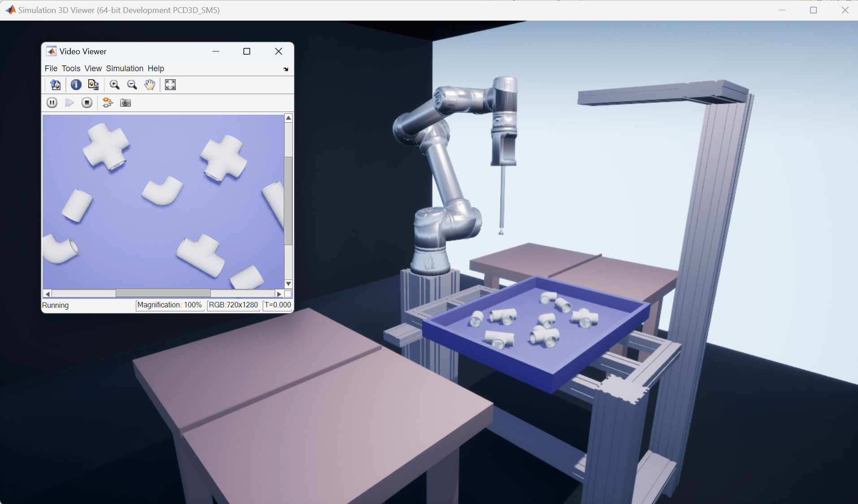Screen dimensions: 858x504
Task: Click the highlight Simulink block icon
Action: pos(108,103)
